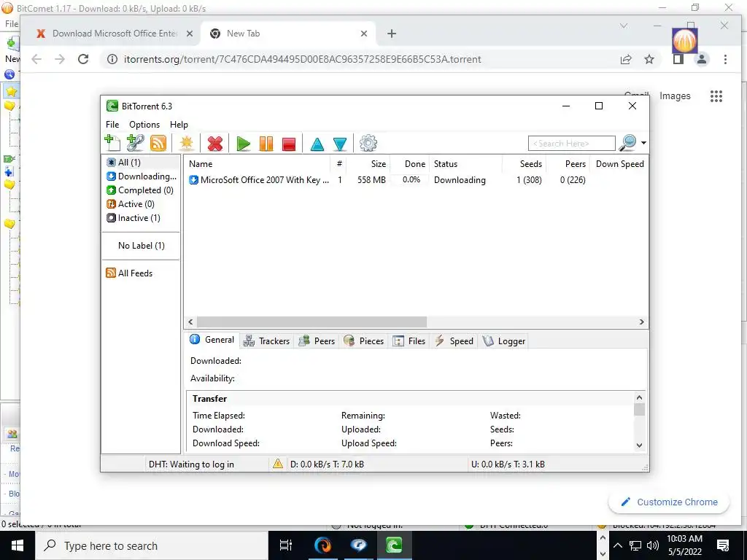Click the red X Remove torrent icon

215,144
